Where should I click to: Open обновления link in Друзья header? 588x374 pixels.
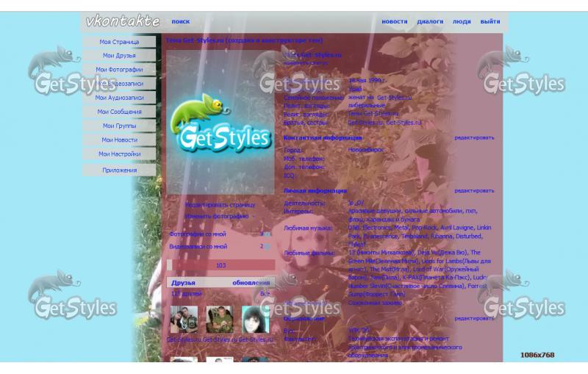[251, 283]
